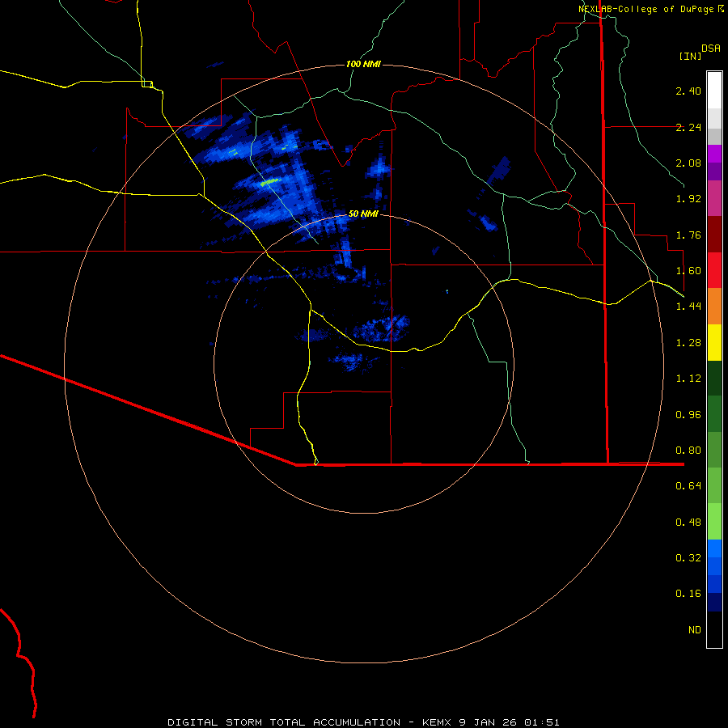Click the [IN] units label

tap(690, 56)
